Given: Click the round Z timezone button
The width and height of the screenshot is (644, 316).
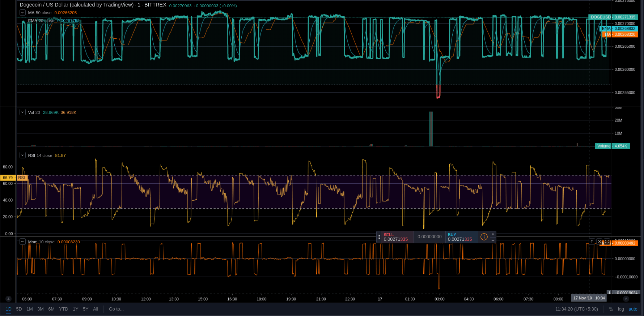Looking at the screenshot, I should click(9, 299).
